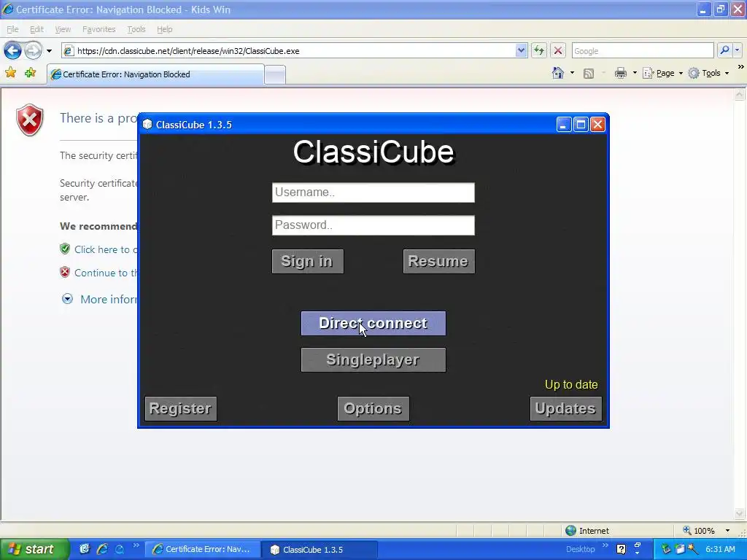Click the URL address bar in Internet Explorer
Viewport: 747px width, 560px height.
click(x=288, y=51)
